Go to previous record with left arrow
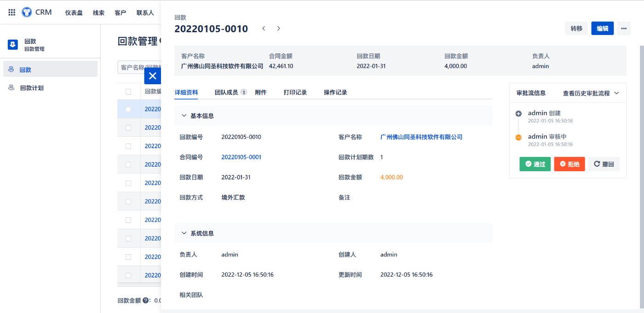Viewport: 644px width, 313px height. 264,29
